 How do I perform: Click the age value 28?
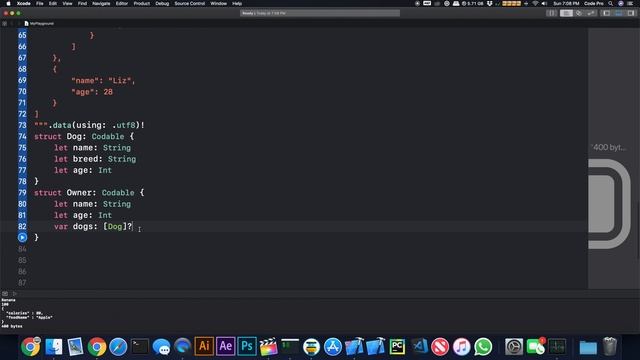[x=108, y=92]
